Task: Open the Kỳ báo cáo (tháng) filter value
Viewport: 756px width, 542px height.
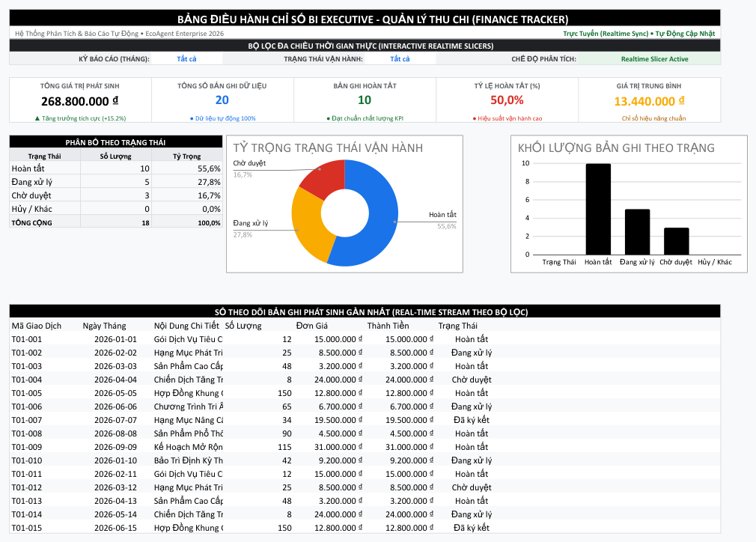Action: [186, 59]
